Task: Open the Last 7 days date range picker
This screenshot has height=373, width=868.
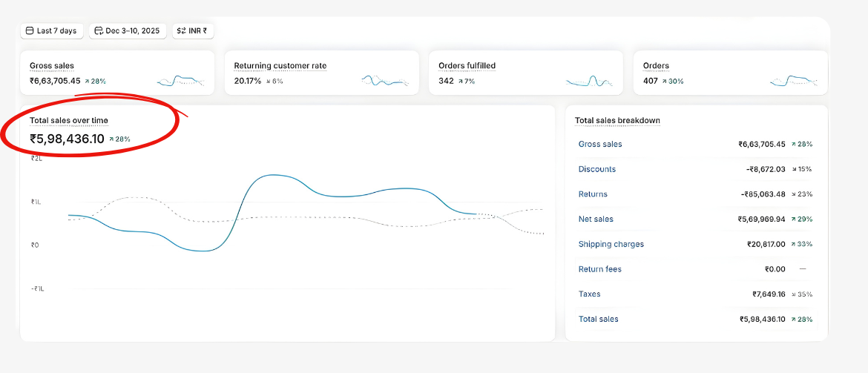Action: click(51, 31)
